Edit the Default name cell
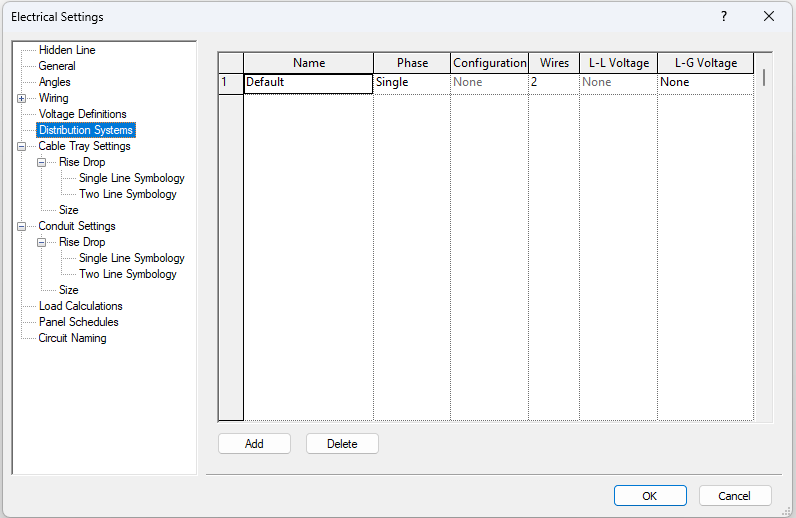 [x=309, y=84]
